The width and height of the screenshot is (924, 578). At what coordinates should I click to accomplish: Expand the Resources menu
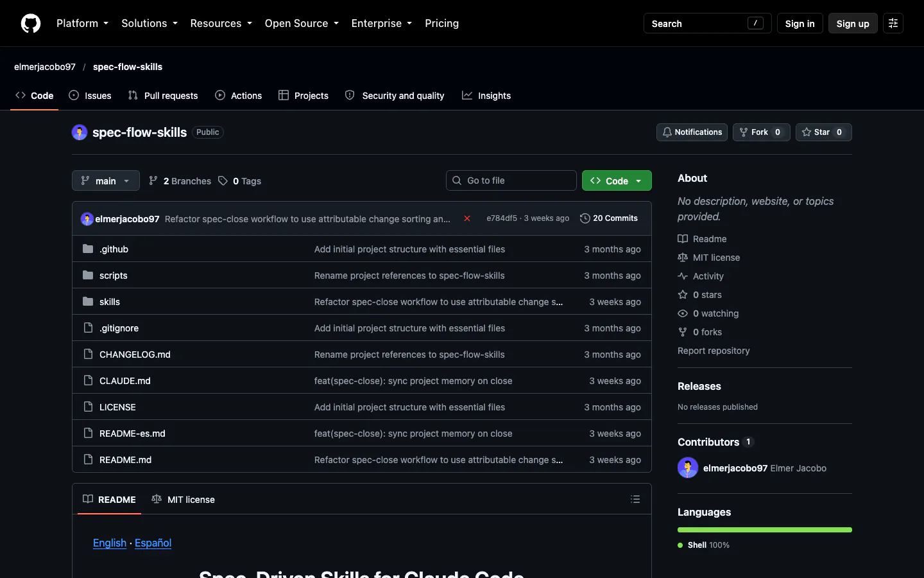(221, 23)
